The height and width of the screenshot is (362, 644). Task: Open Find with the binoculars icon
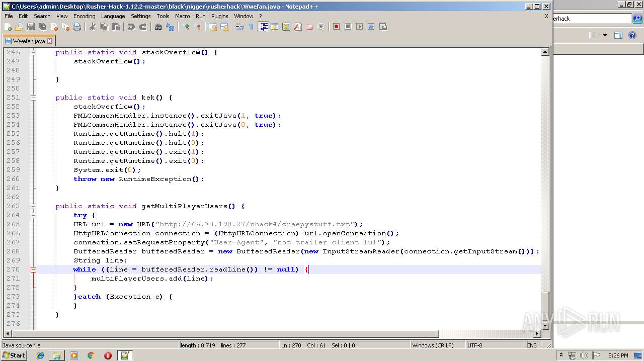[158, 27]
